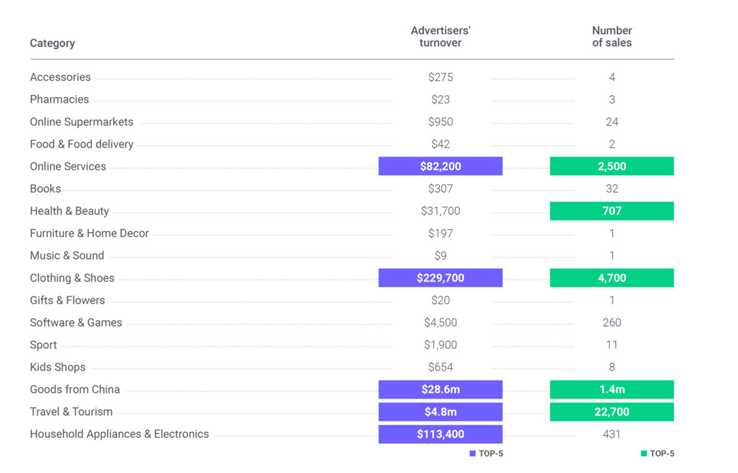Click the $23 turnover value
The width and height of the screenshot is (738, 473).
(441, 99)
